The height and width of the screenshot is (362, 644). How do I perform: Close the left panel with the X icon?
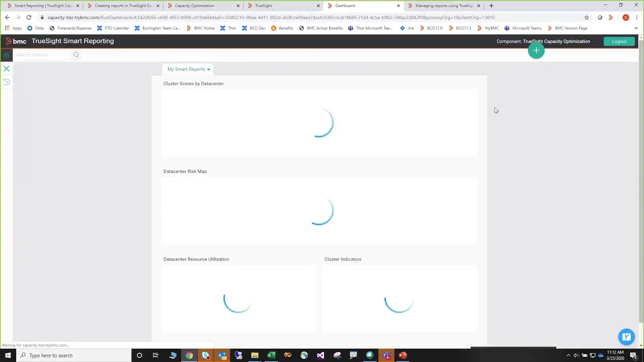coord(7,68)
